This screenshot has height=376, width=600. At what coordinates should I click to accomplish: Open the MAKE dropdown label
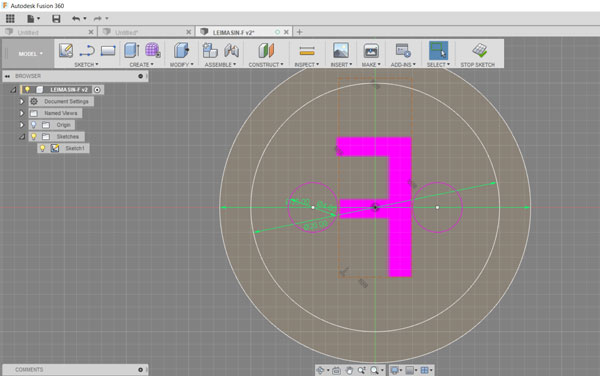click(371, 65)
